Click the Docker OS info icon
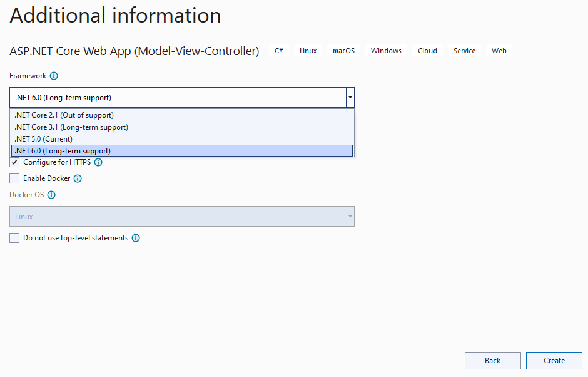Viewport: 588px width, 377px height. pyautogui.click(x=51, y=195)
